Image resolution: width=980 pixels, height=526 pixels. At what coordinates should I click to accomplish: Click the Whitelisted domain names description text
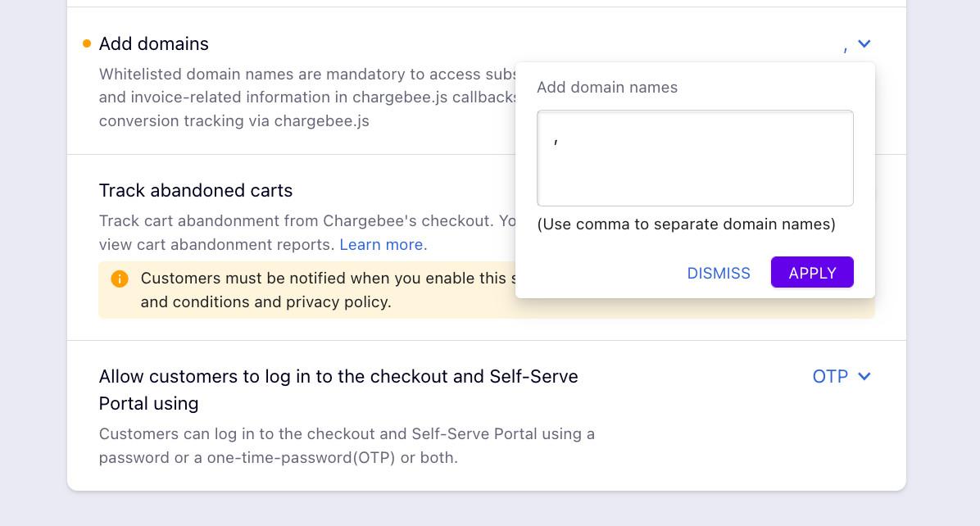click(307, 97)
